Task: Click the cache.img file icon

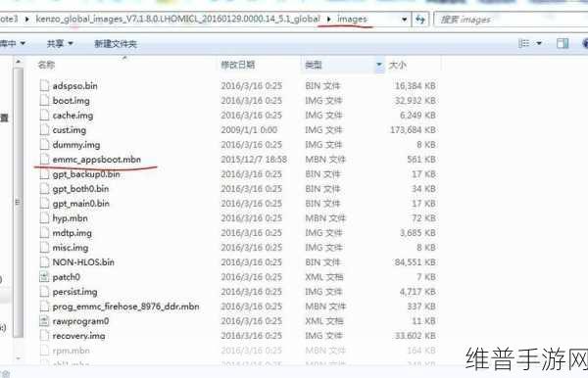Action: click(44, 115)
